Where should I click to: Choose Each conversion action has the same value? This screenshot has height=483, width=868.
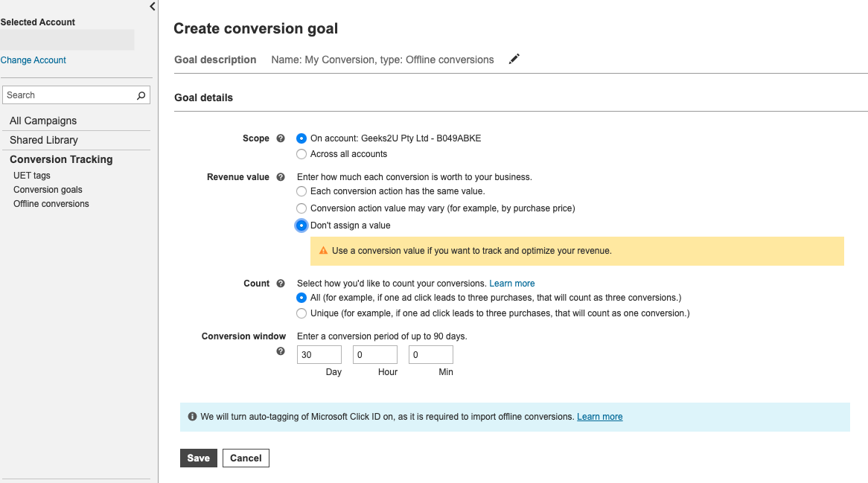301,191
